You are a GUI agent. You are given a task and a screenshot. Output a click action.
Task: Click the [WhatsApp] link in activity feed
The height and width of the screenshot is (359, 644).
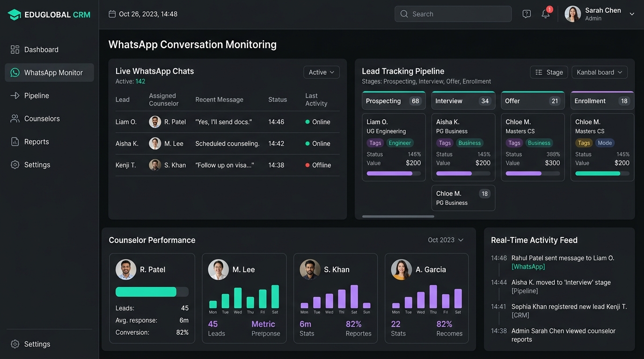click(x=528, y=266)
